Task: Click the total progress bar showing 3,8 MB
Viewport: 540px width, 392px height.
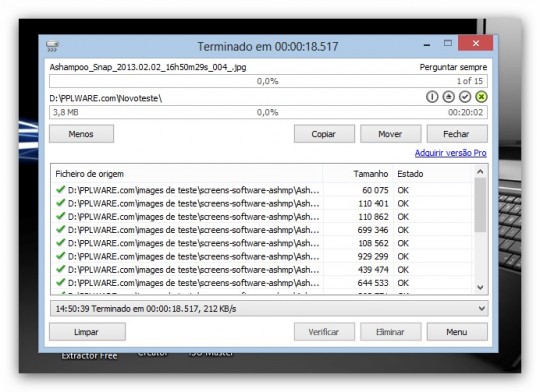Action: point(268,112)
